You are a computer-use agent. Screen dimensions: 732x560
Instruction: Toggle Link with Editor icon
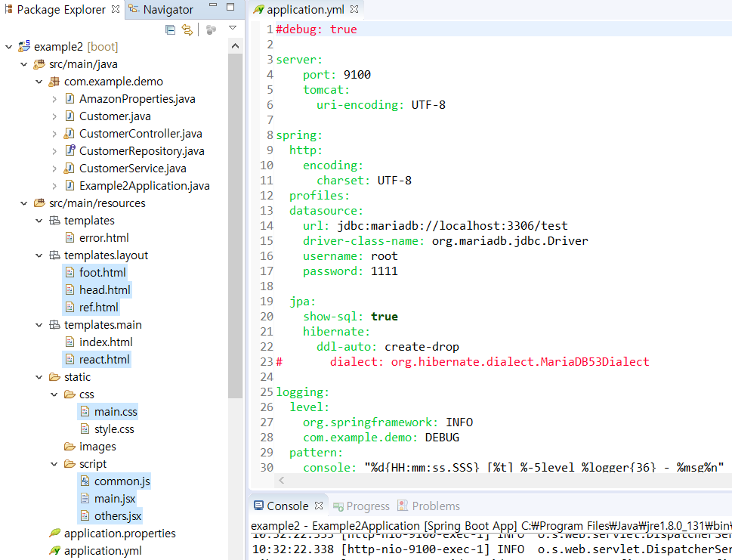187,30
